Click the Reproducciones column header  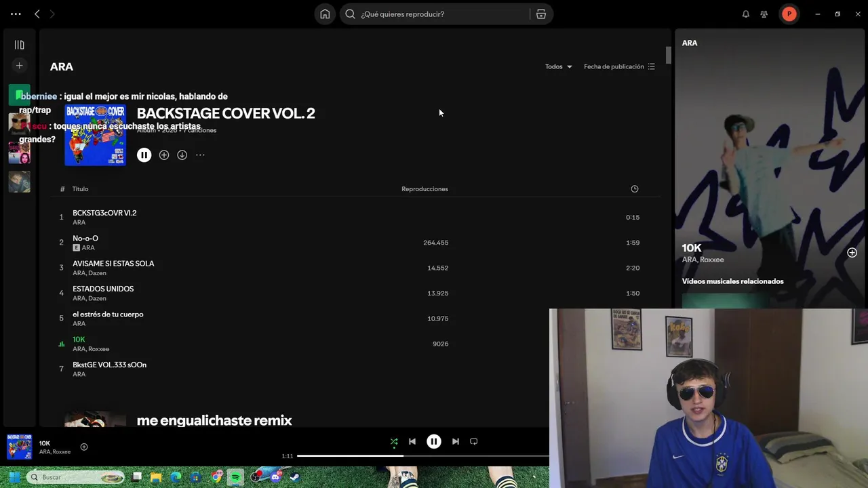point(425,189)
